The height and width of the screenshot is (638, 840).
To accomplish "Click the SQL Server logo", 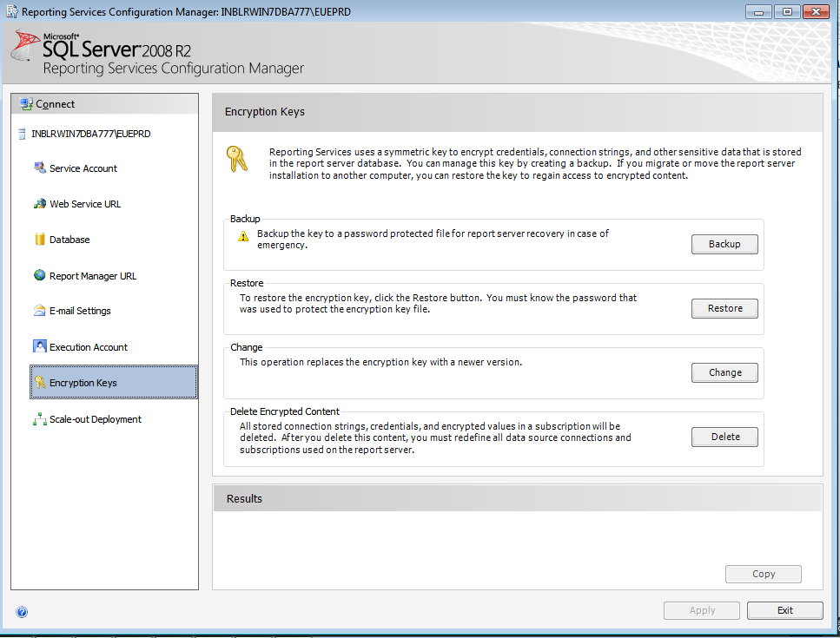I will tap(24, 44).
